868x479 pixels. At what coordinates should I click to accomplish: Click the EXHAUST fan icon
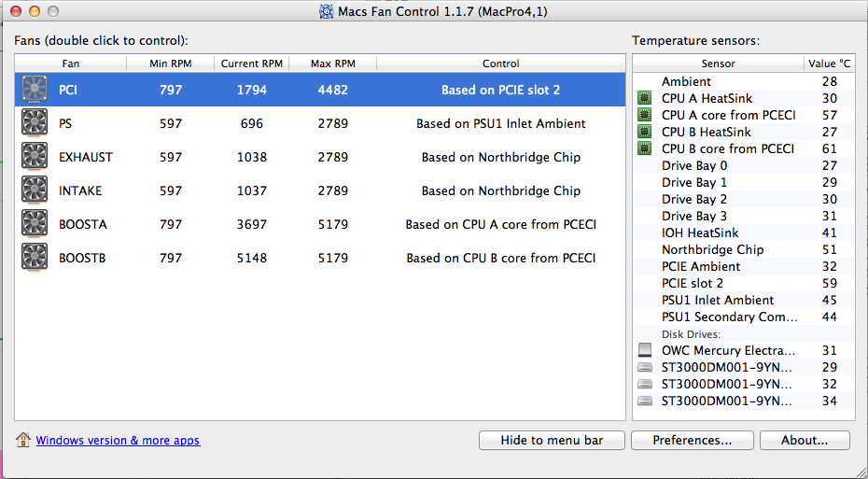[35, 157]
